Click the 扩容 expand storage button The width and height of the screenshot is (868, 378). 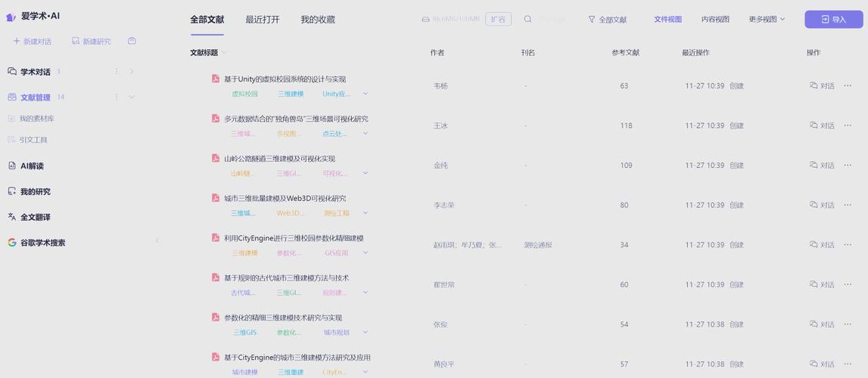(x=498, y=20)
